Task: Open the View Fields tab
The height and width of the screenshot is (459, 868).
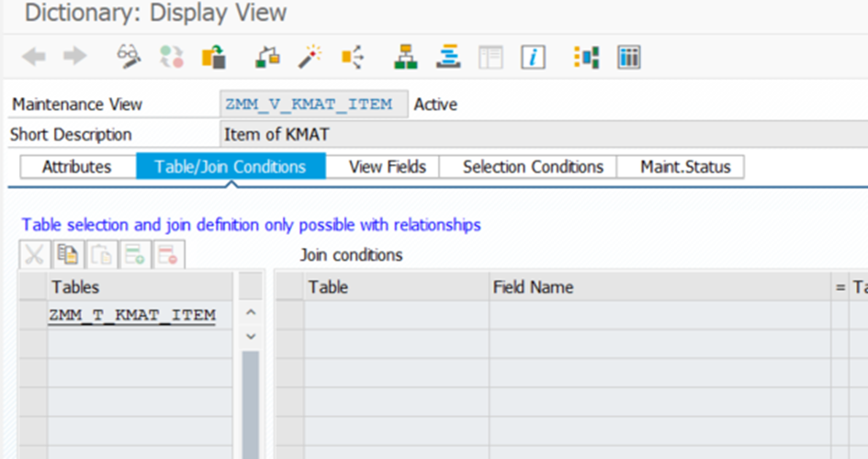Action: point(387,166)
